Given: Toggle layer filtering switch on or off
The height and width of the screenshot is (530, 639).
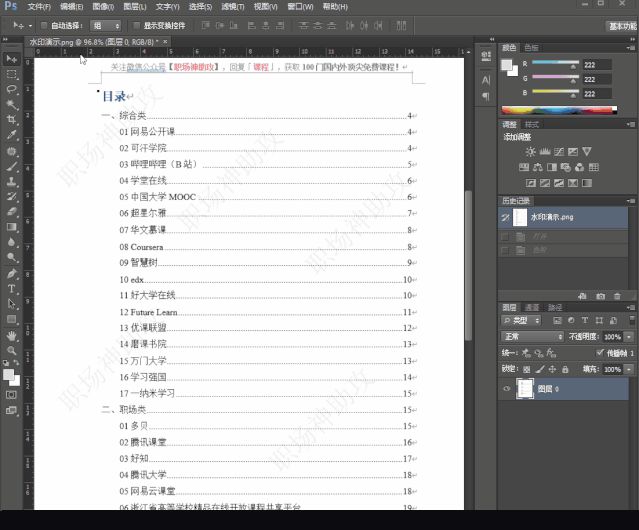Looking at the screenshot, I should [632, 319].
